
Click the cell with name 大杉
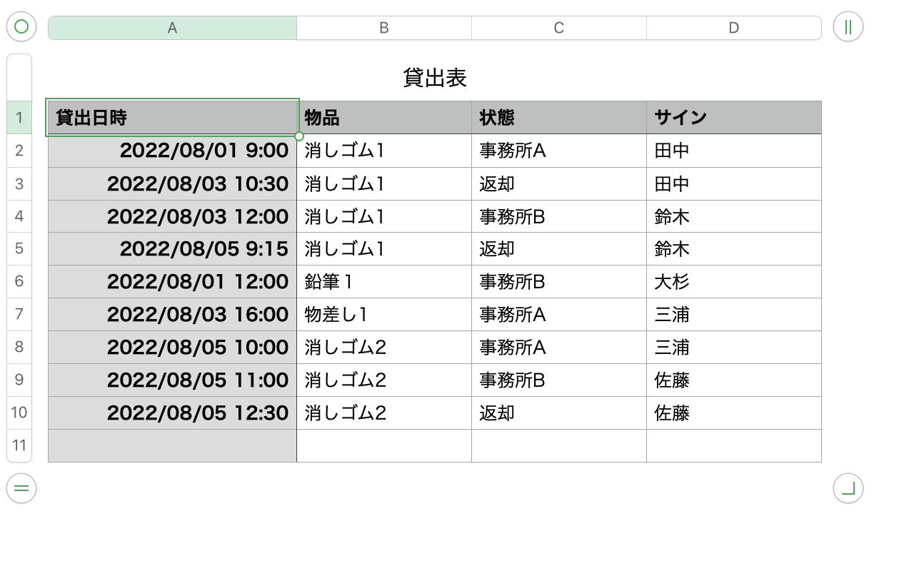click(734, 281)
